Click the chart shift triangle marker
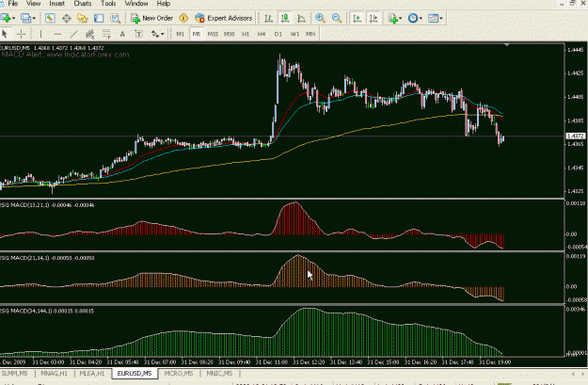This screenshot has height=385, width=588. (507, 44)
